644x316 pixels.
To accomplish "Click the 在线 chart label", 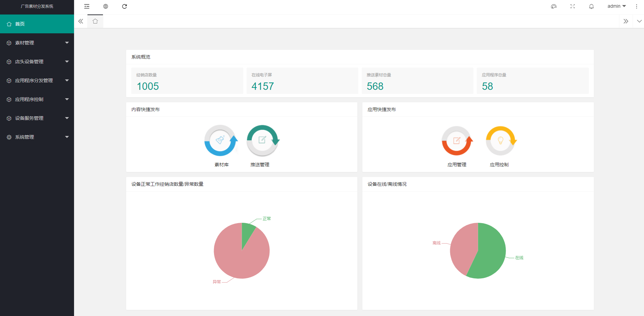I will point(519,258).
